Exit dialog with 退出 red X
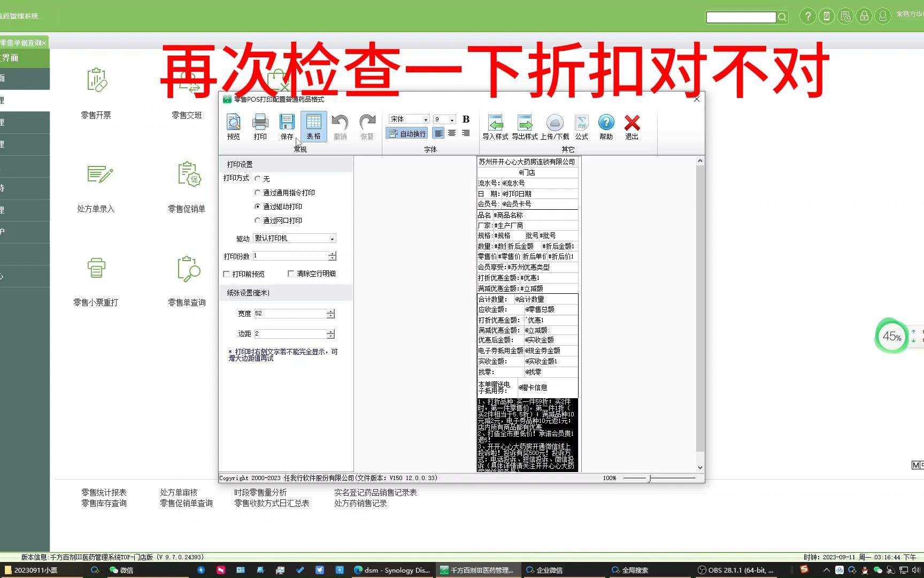 (x=632, y=127)
